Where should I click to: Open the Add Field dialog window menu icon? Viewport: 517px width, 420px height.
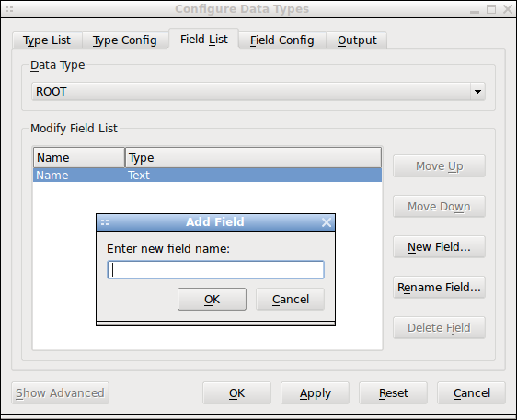pyautogui.click(x=105, y=222)
